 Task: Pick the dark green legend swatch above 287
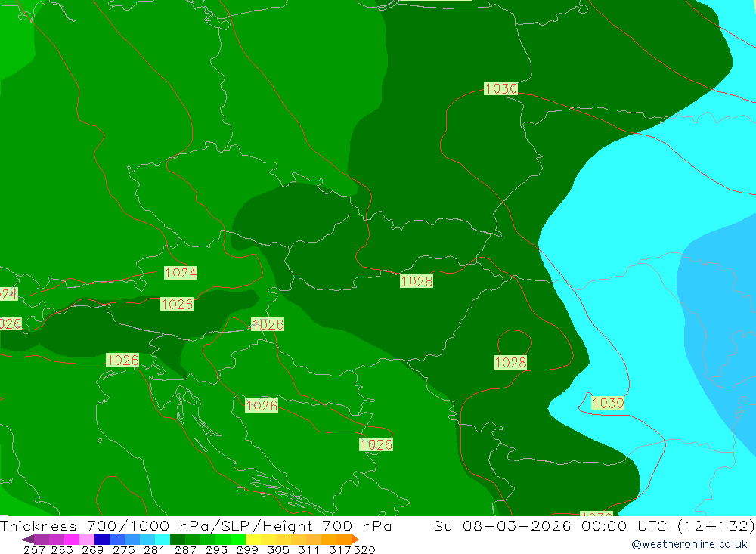click(x=178, y=539)
